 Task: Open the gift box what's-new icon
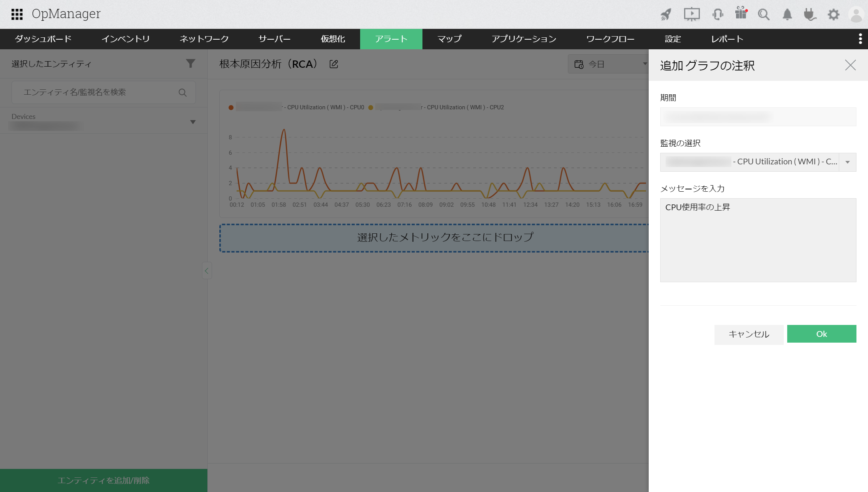click(x=741, y=14)
